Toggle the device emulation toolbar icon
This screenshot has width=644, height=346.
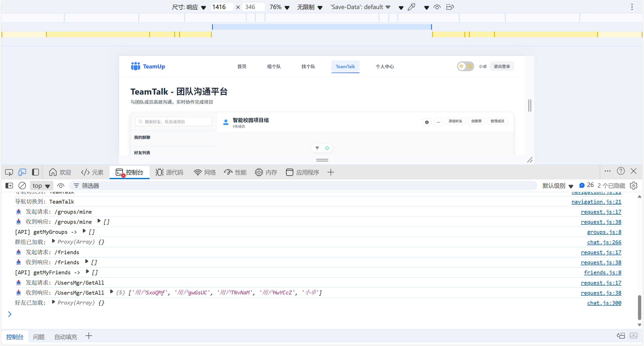point(22,172)
